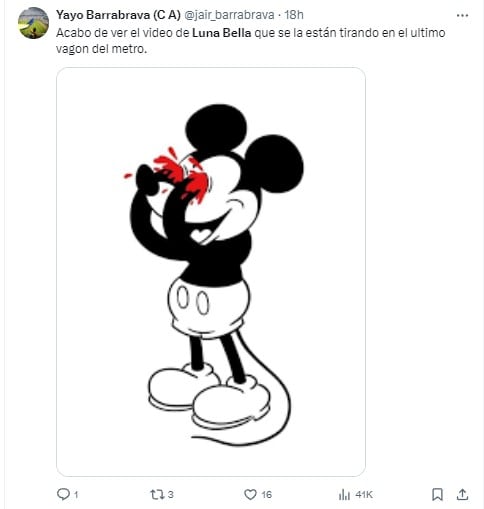Click the 41K views count
The width and height of the screenshot is (484, 509).
pyautogui.click(x=364, y=494)
